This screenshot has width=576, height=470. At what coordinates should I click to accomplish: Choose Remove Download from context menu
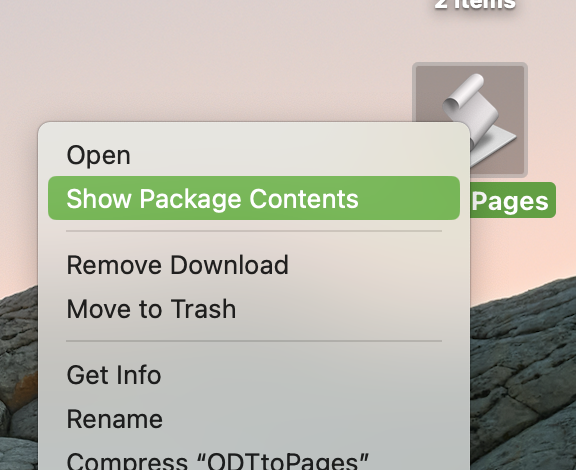point(253,265)
